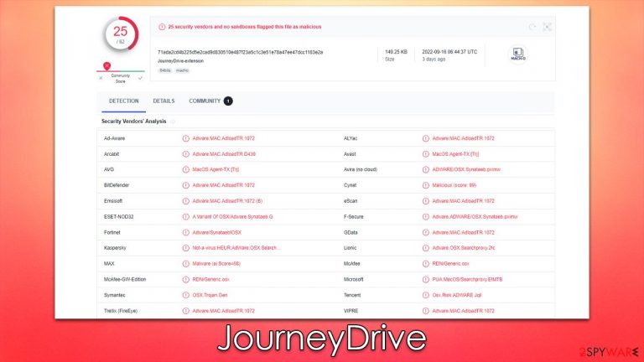
Task: Select the file SHA-256 hash text
Action: pos(241,52)
